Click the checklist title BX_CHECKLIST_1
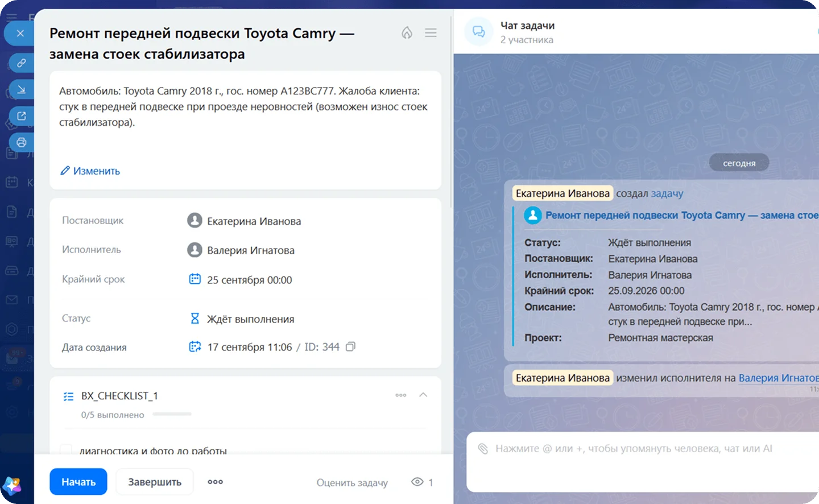This screenshot has width=819, height=504. click(119, 396)
